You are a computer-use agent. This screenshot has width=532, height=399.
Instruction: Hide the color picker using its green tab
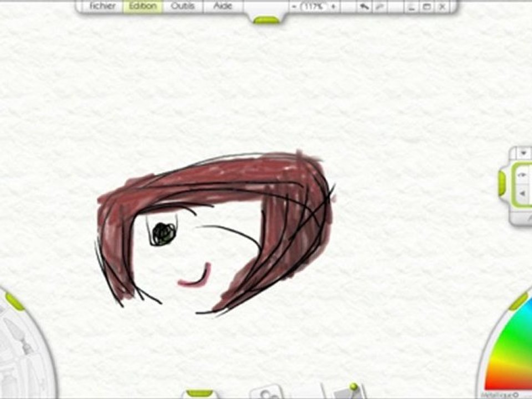coord(519,301)
